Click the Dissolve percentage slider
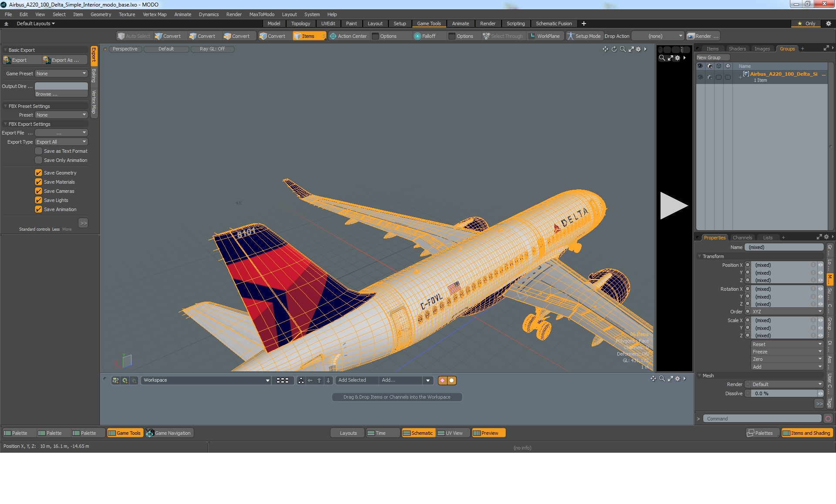836x504 pixels. pyautogui.click(x=784, y=393)
